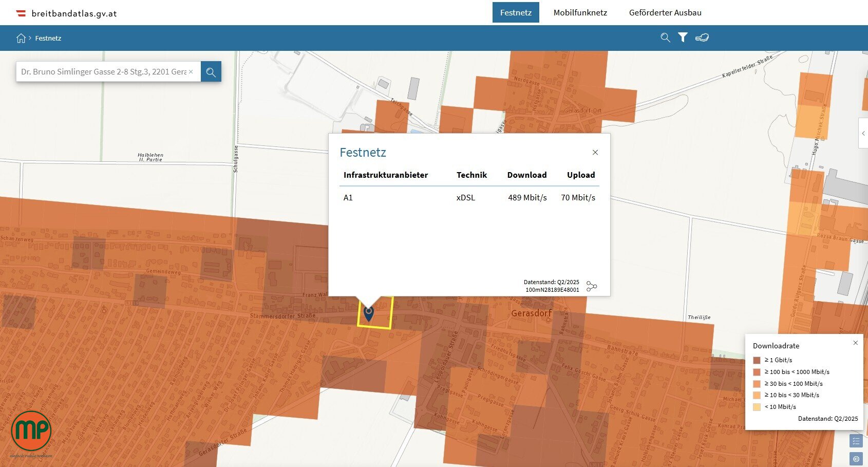Click into the address search input field
Image resolution: width=868 pixels, height=467 pixels.
point(103,72)
